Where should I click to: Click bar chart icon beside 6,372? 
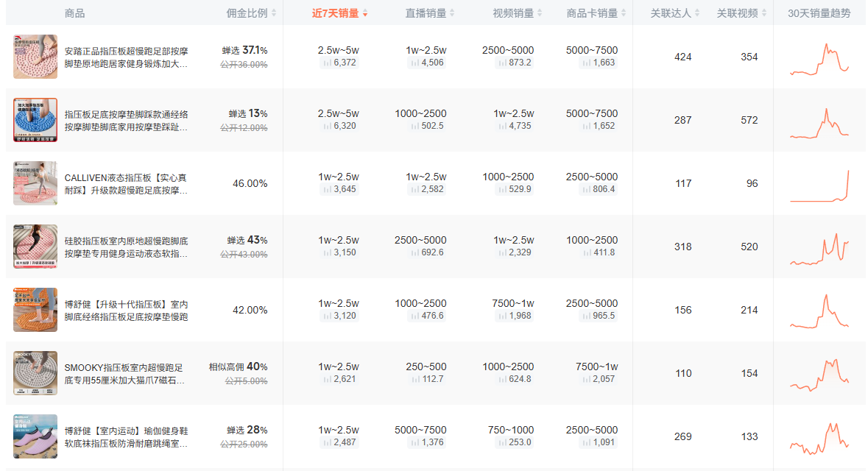[326, 63]
